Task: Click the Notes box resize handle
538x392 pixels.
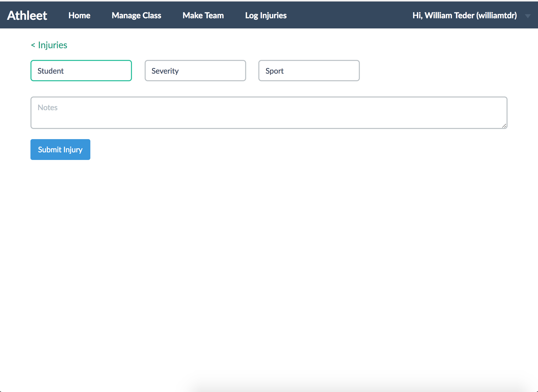Action: pos(504,126)
